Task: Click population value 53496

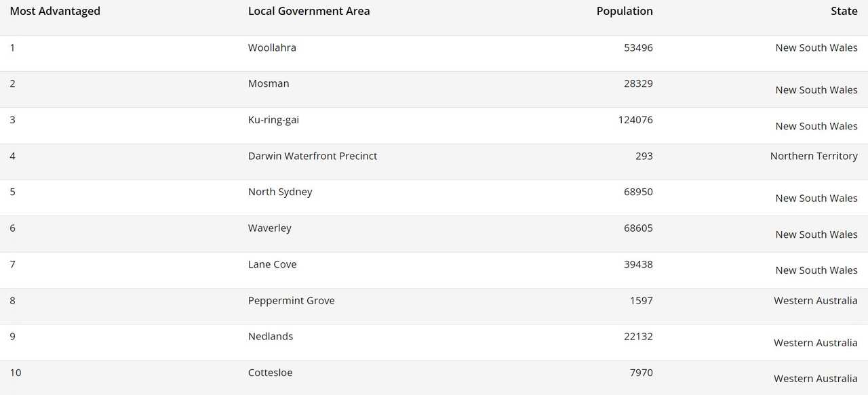Action: 638,47
